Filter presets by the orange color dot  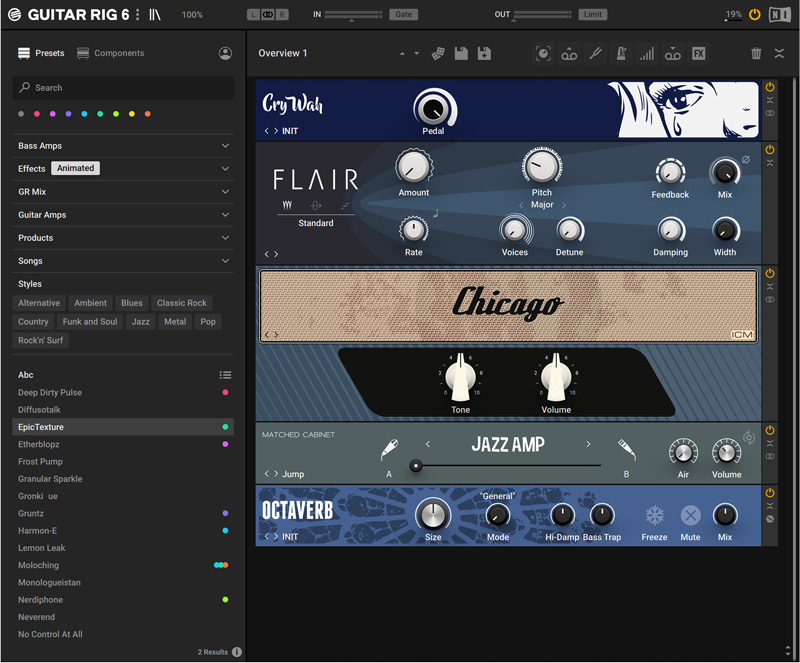[x=147, y=114]
